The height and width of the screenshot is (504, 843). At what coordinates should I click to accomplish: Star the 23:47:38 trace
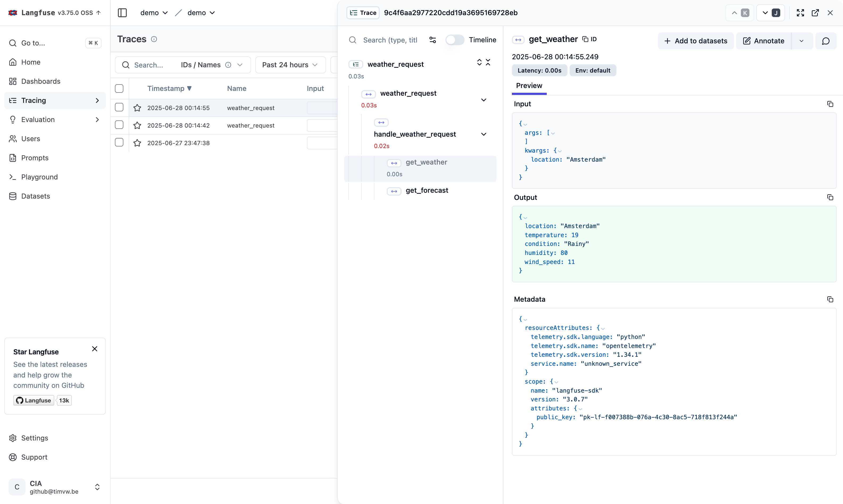(x=137, y=143)
